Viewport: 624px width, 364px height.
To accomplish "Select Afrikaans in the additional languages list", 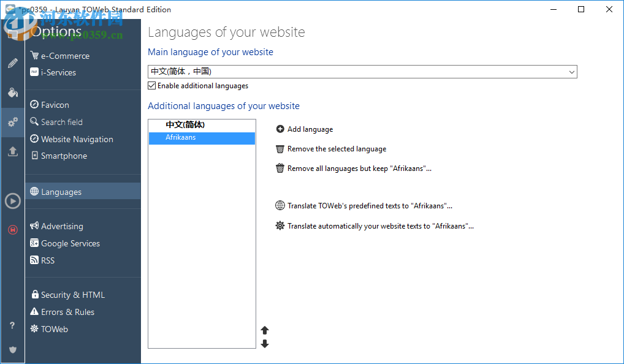I will 180,138.
